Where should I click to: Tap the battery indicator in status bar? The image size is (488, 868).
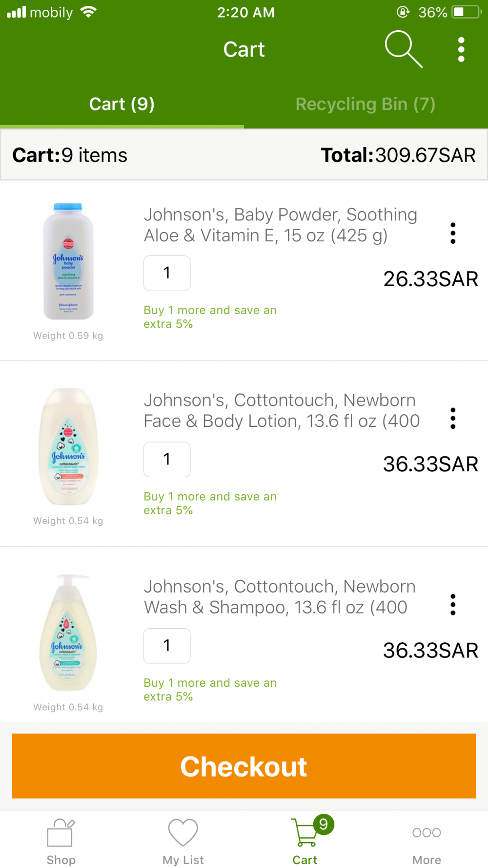point(466,12)
